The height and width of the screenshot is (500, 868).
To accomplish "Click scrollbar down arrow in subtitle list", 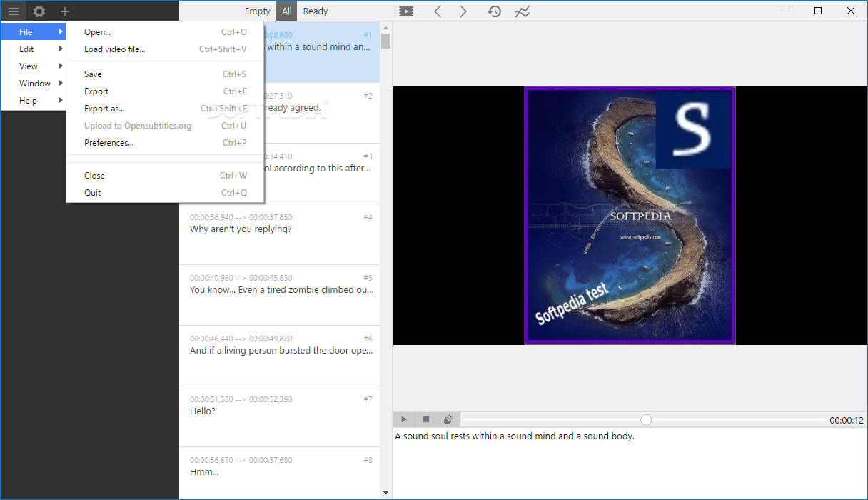I will 385,493.
